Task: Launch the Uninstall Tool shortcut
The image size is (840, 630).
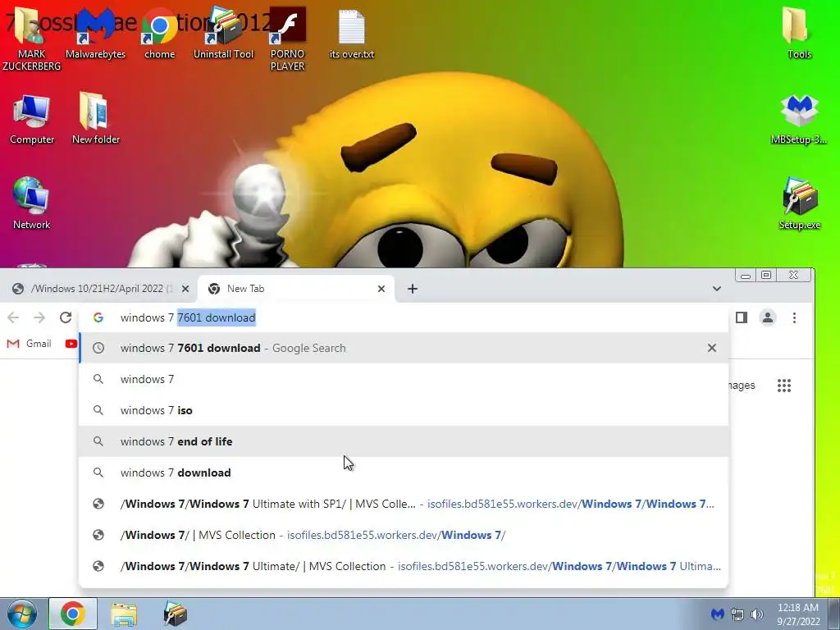Action: click(x=223, y=33)
